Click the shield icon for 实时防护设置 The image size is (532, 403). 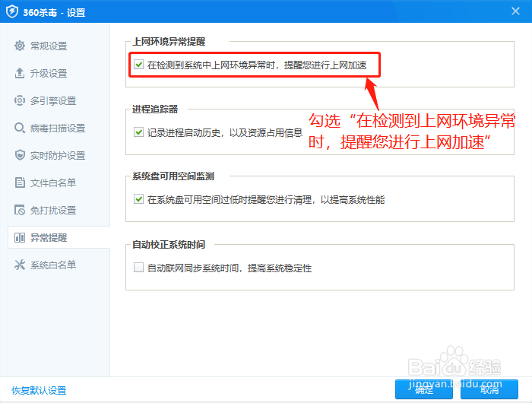[20, 155]
